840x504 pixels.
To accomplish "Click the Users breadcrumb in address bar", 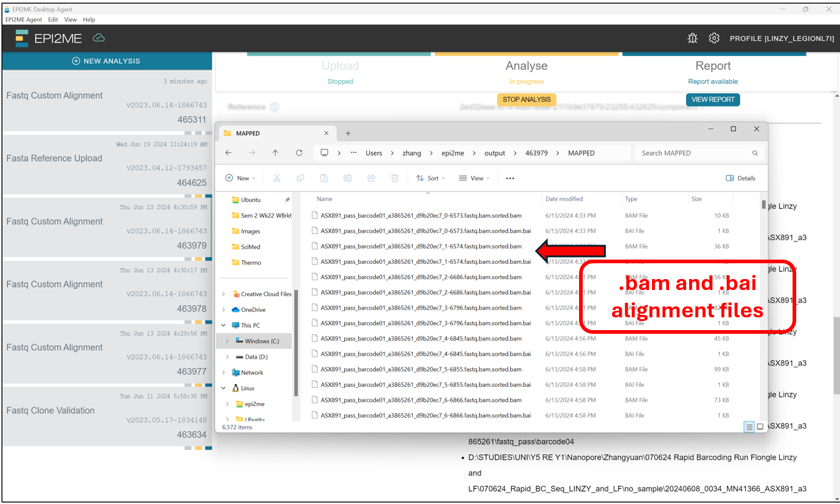I will tap(374, 153).
